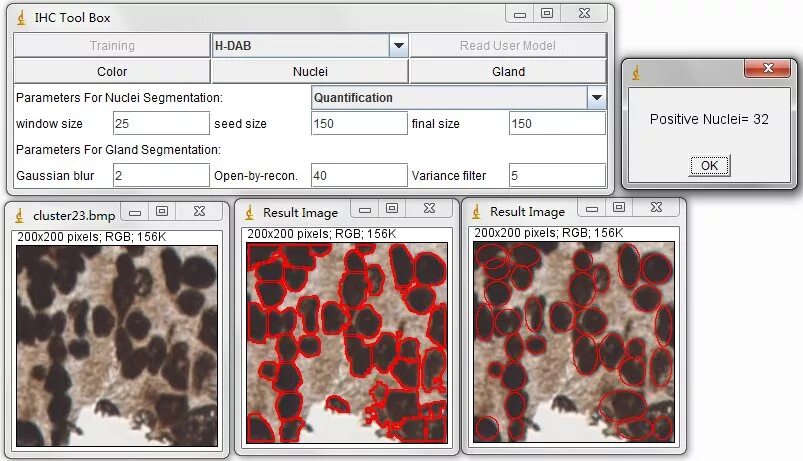Click the Read User Model button
This screenshot has height=461, width=803.
click(x=508, y=46)
